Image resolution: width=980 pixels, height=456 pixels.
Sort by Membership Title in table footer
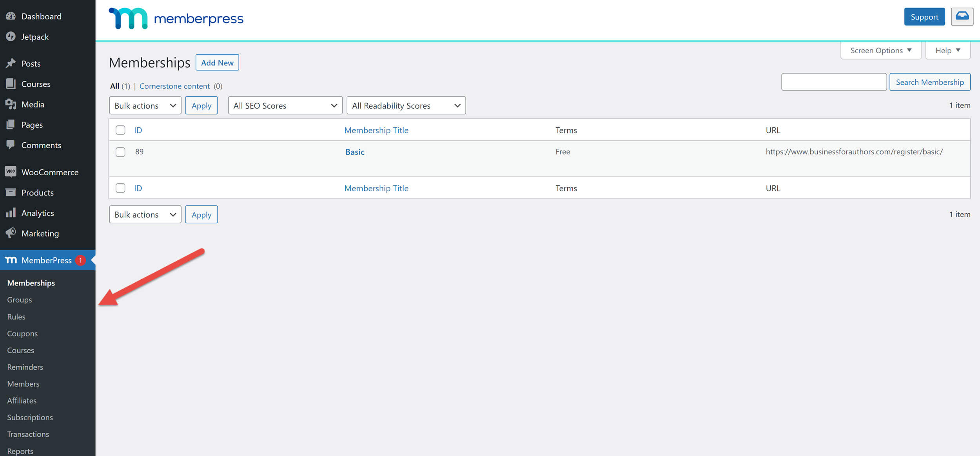coord(376,188)
